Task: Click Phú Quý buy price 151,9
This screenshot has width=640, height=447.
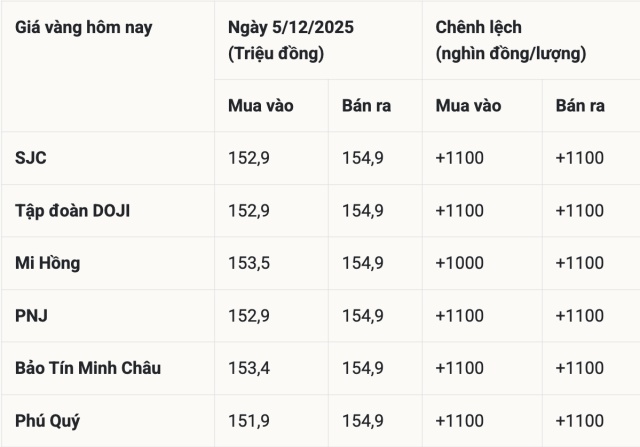Action: tap(249, 420)
